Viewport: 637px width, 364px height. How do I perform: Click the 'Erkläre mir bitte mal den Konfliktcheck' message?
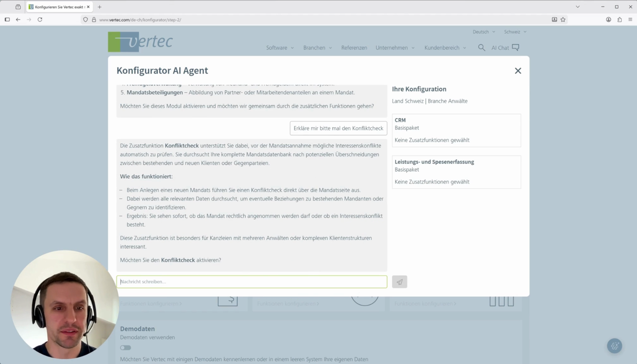[338, 128]
